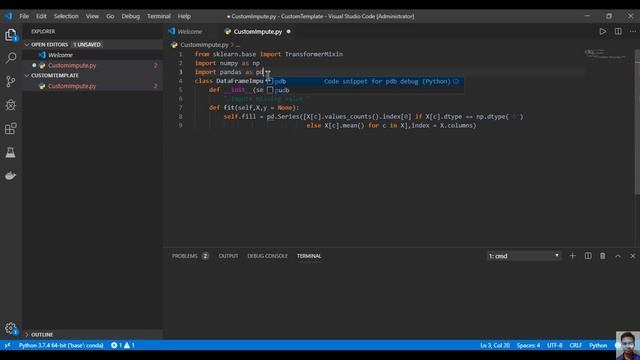Image resolution: width=640 pixels, height=360 pixels.
Task: Open the View menu
Action: 92,16
